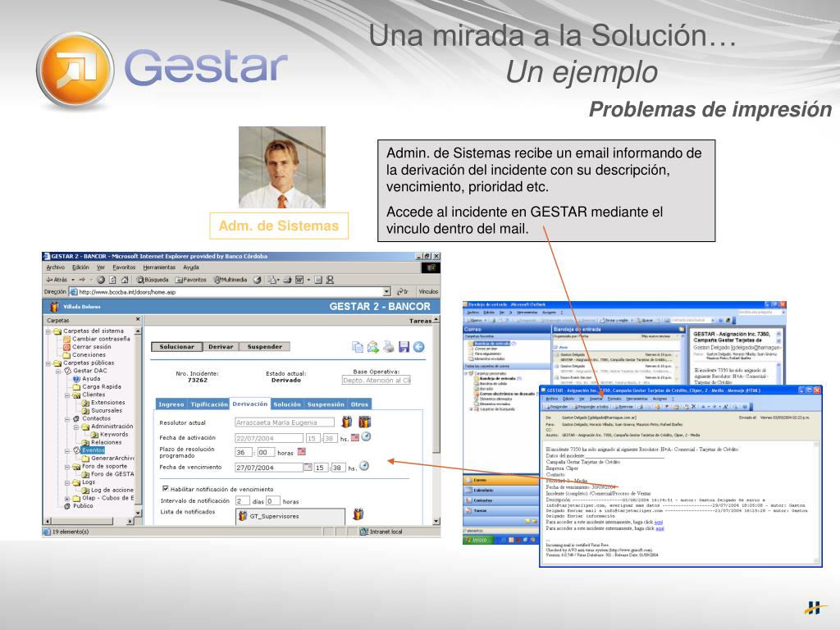Click the Intervalo de notificación días field

tap(242, 501)
